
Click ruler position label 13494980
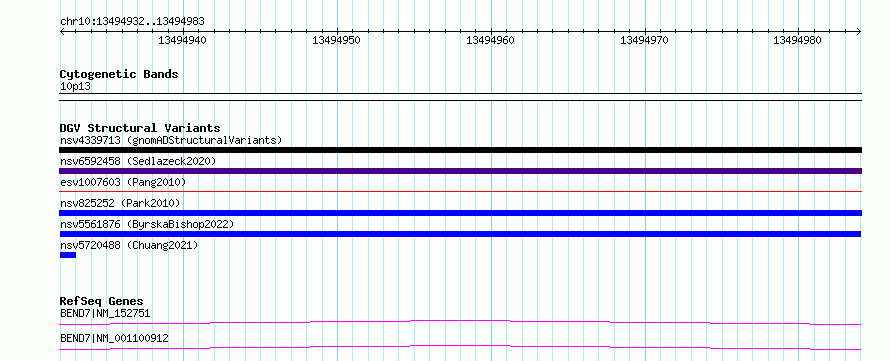(x=797, y=40)
